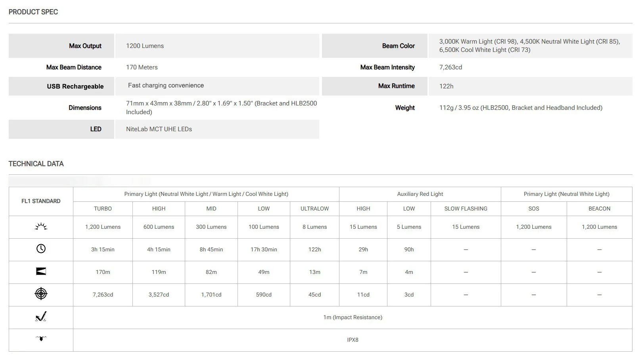This screenshot has width=644, height=356.
Task: Select the ULTRALOW column header
Action: (314, 209)
